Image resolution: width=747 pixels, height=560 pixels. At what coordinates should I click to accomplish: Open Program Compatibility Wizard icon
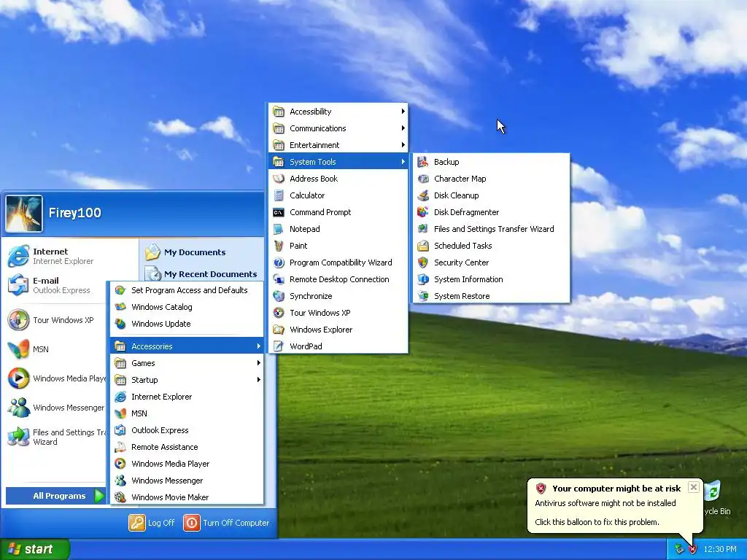click(x=279, y=262)
